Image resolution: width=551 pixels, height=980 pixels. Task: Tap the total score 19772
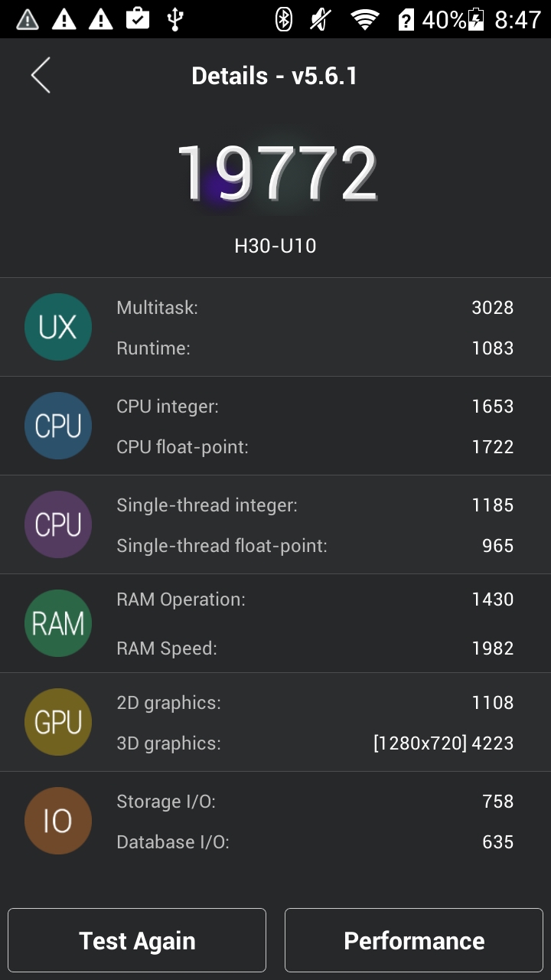click(x=277, y=173)
